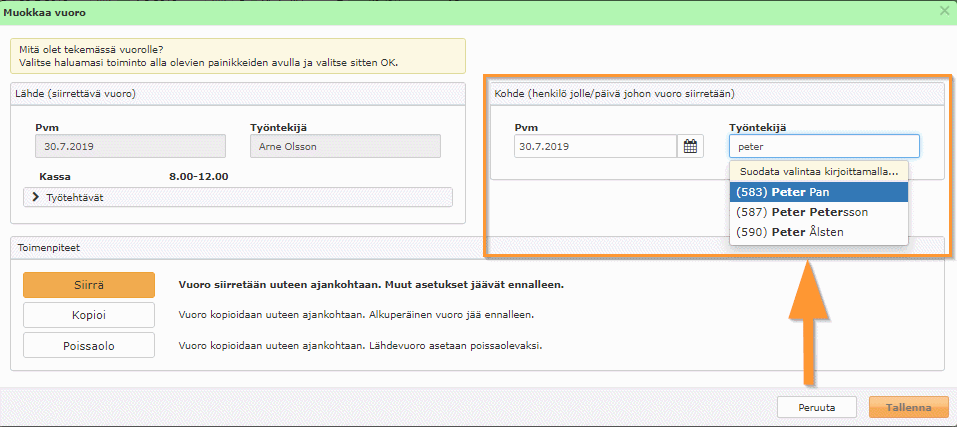The image size is (957, 427).
Task: Click the Suodata valintaa kirjoittamalla hint
Action: pos(818,171)
